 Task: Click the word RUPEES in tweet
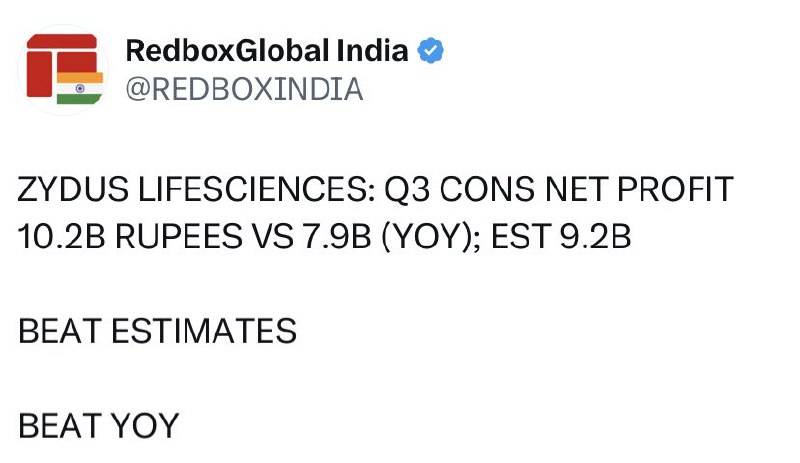(179, 237)
